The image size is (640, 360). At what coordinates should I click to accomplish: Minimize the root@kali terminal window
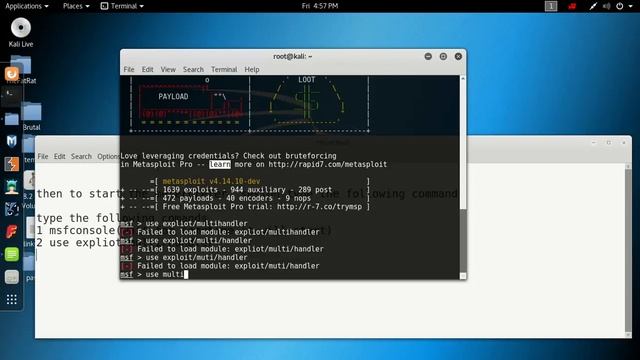428,56
